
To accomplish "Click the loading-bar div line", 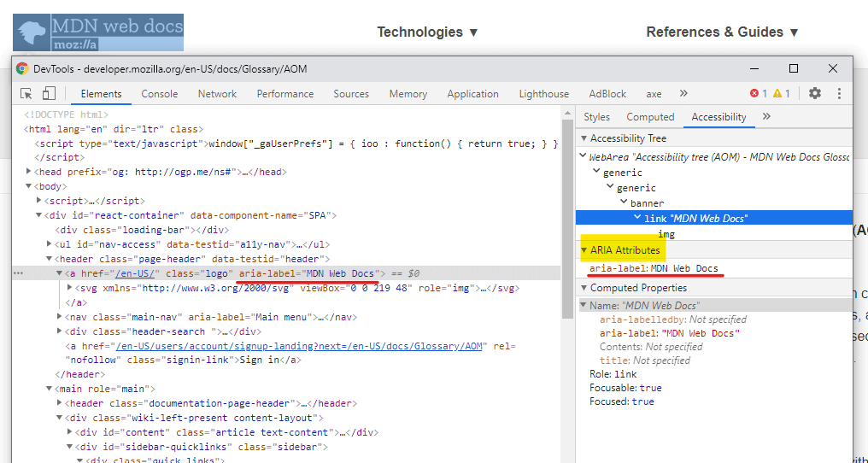I will pyautogui.click(x=142, y=230).
